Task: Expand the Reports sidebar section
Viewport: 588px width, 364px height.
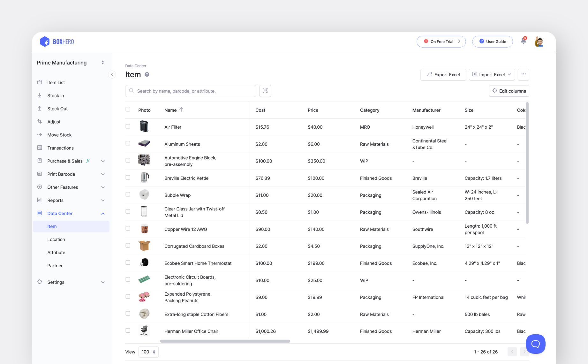Action: click(102, 200)
